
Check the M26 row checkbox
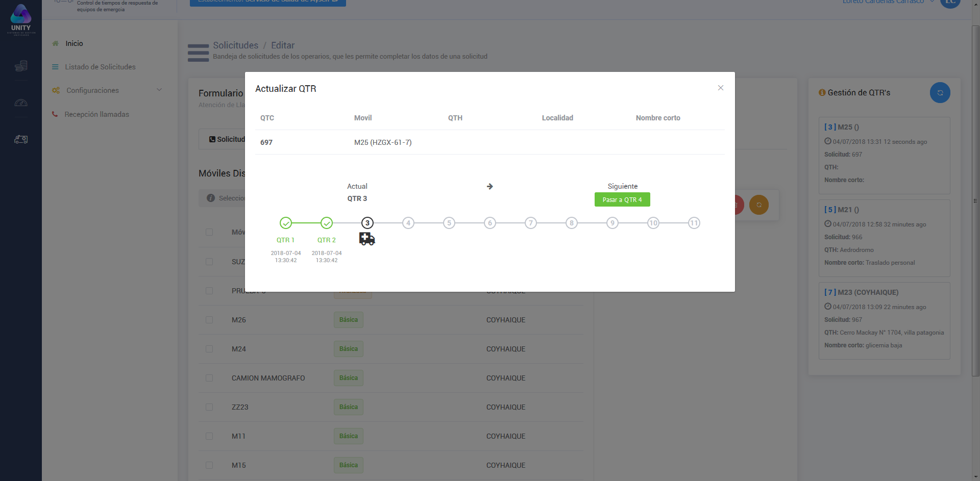[x=209, y=320]
